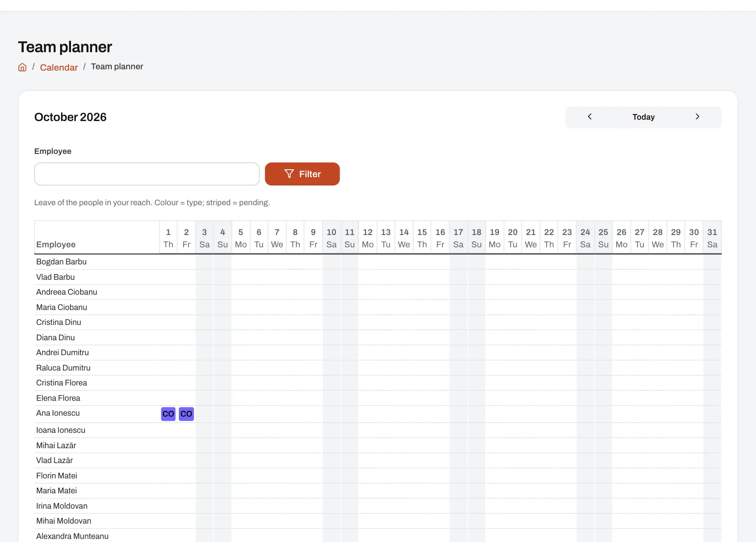Select employee Irina Moldovan

click(62, 506)
